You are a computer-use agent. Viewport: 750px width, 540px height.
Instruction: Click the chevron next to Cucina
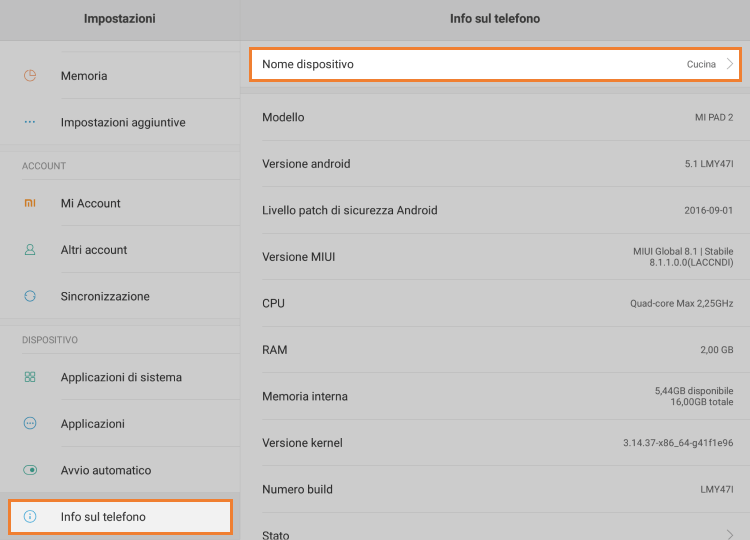point(729,64)
